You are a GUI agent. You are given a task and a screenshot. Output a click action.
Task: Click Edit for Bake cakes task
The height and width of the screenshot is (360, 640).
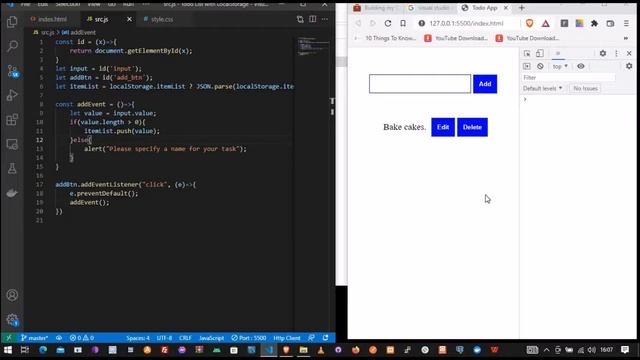[x=443, y=127]
